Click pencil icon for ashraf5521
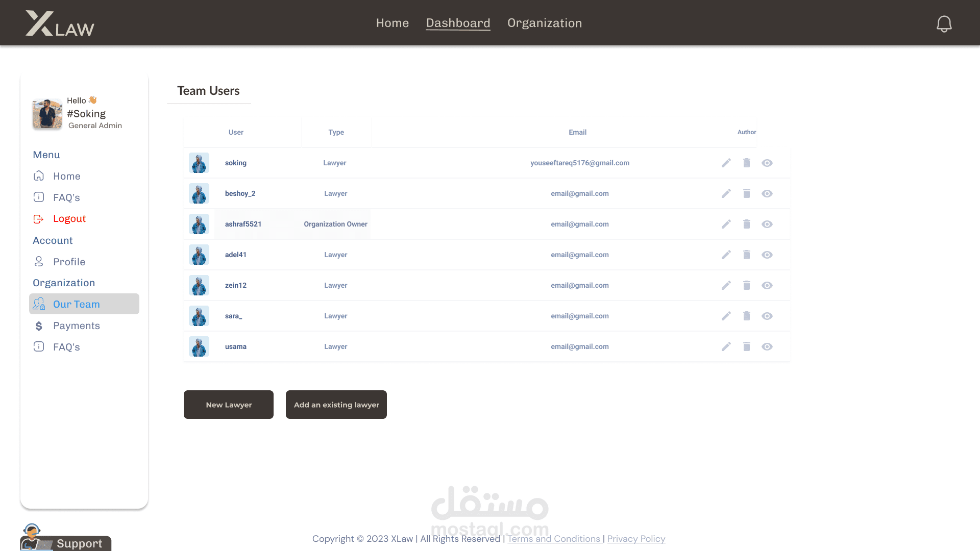Image resolution: width=980 pixels, height=551 pixels. pos(726,224)
